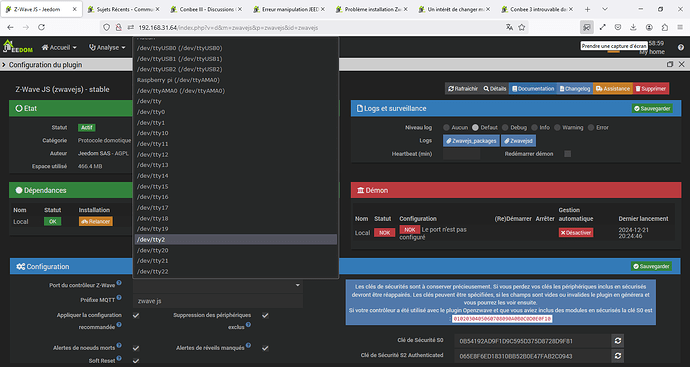Bookmark this page with star icon
This screenshot has width=690, height=367.
[522, 27]
